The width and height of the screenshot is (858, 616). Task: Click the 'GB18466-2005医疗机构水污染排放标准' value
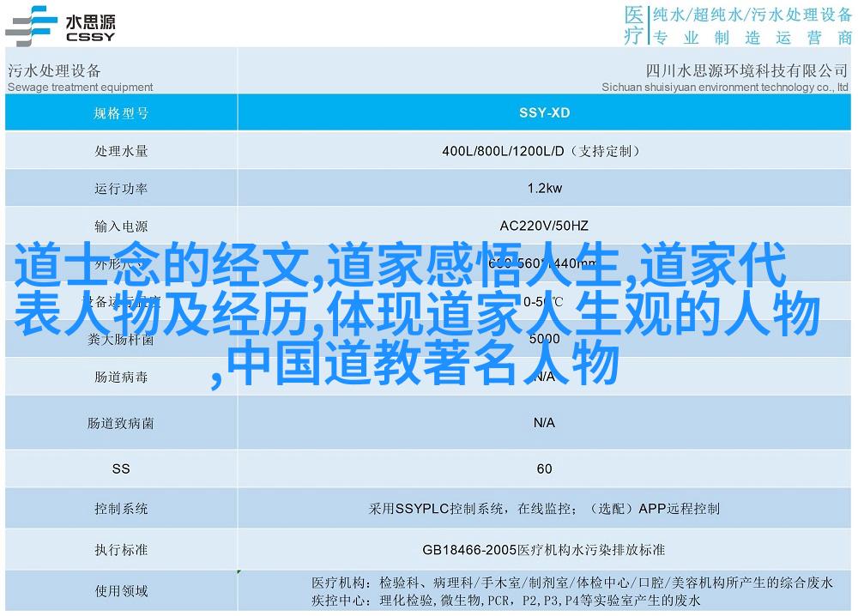coord(544,550)
